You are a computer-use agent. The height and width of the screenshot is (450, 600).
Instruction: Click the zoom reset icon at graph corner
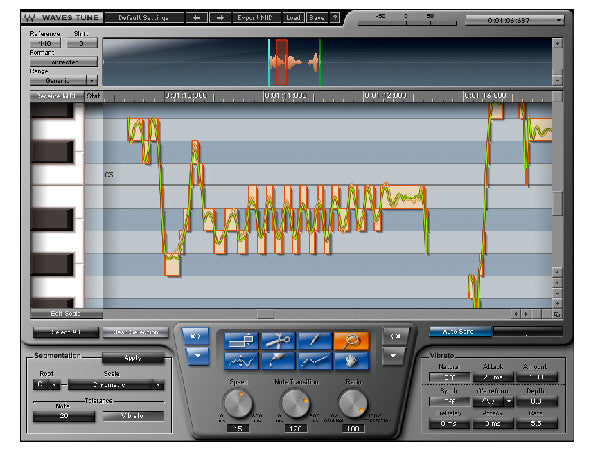pyautogui.click(x=557, y=314)
